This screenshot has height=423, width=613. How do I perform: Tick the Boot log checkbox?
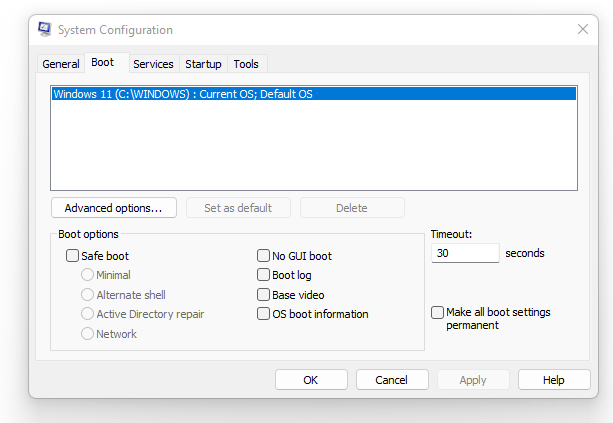tap(263, 275)
